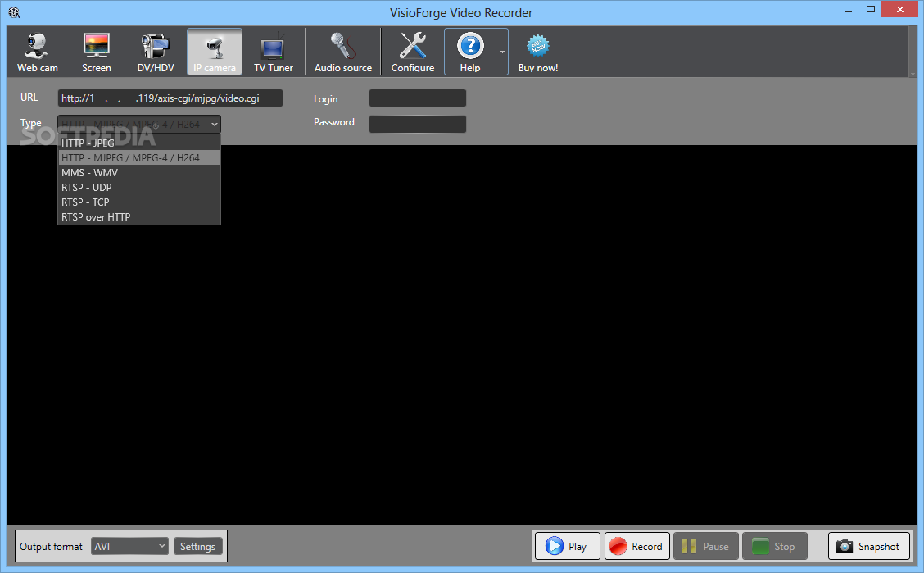Start preview with the Play button
Screen dimensions: 924x573
[568, 547]
